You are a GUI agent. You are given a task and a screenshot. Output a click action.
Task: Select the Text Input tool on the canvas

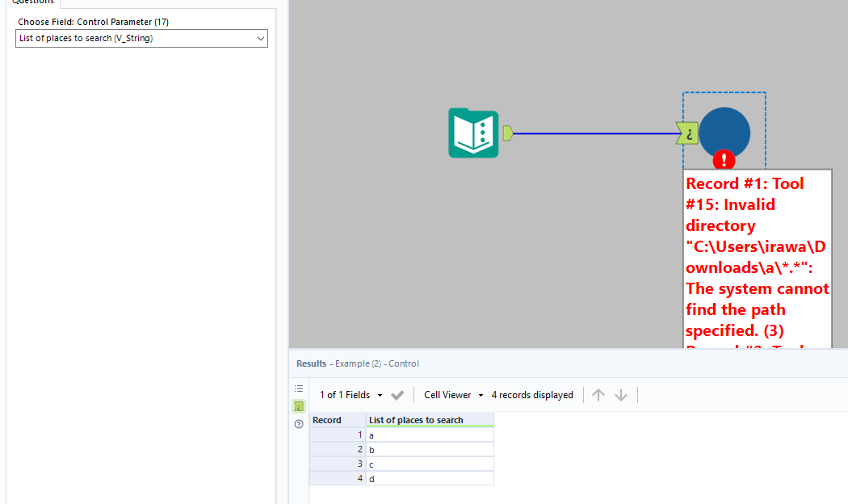point(473,132)
